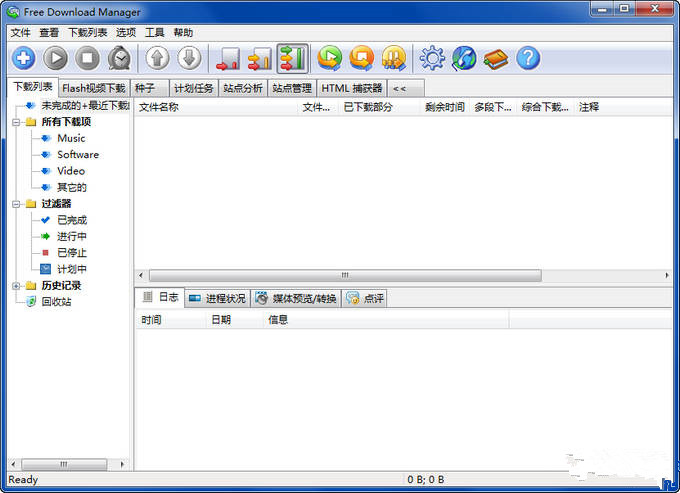Open the 文件 menu
This screenshot has width=680, height=493.
pos(20,33)
